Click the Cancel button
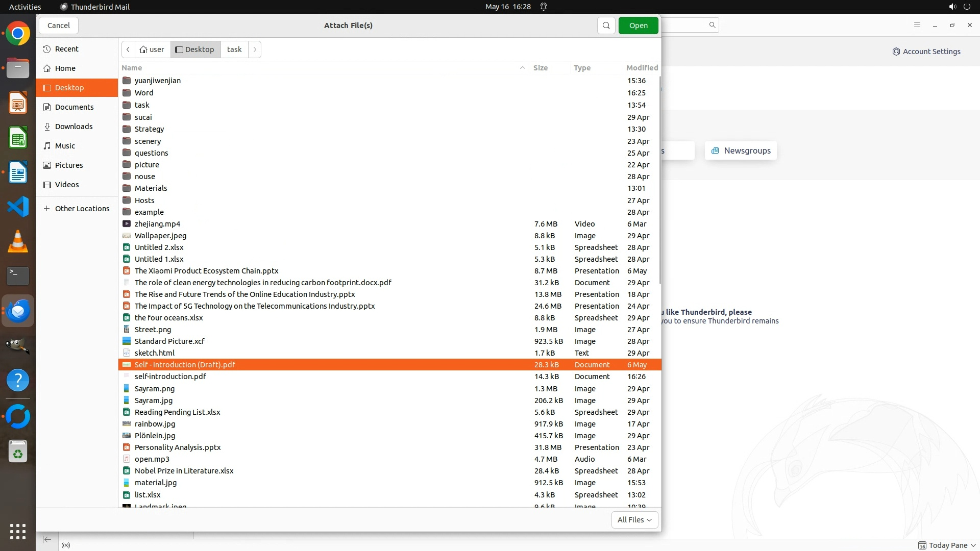 click(x=58, y=26)
